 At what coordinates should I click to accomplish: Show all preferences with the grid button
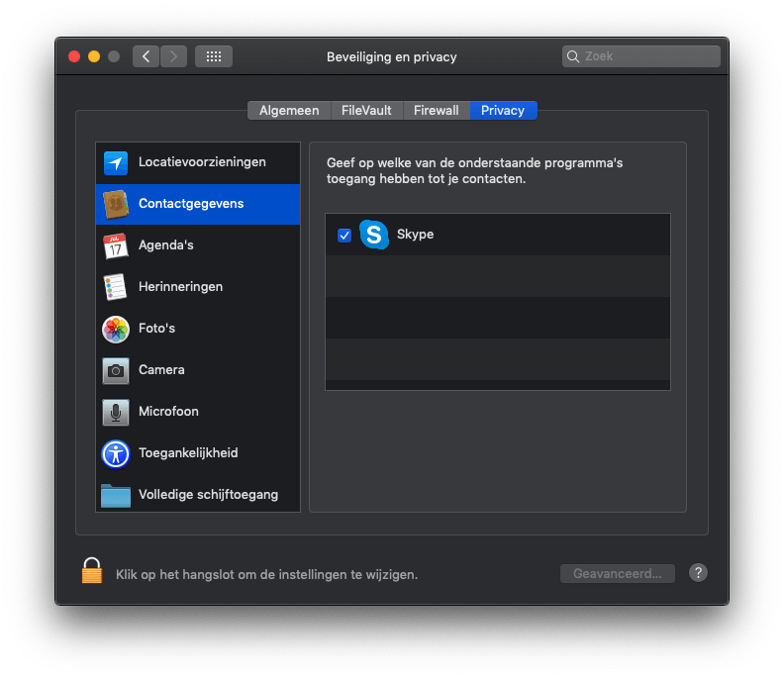[x=214, y=56]
